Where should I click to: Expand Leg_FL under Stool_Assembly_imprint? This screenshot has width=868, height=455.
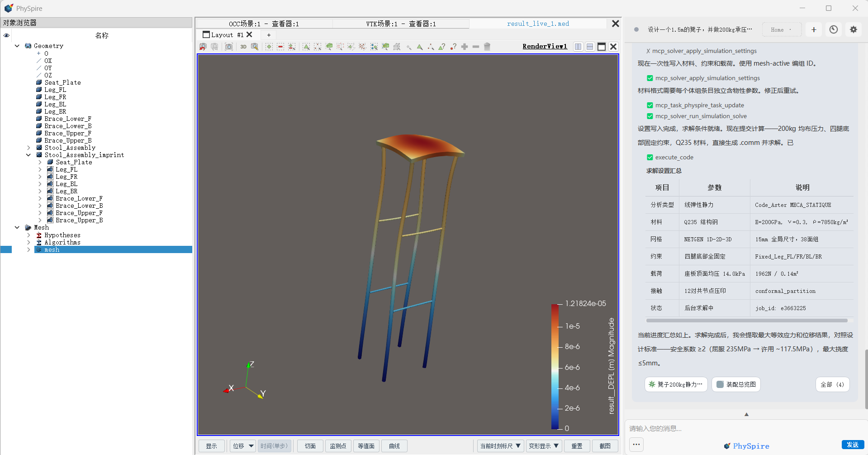click(x=40, y=169)
